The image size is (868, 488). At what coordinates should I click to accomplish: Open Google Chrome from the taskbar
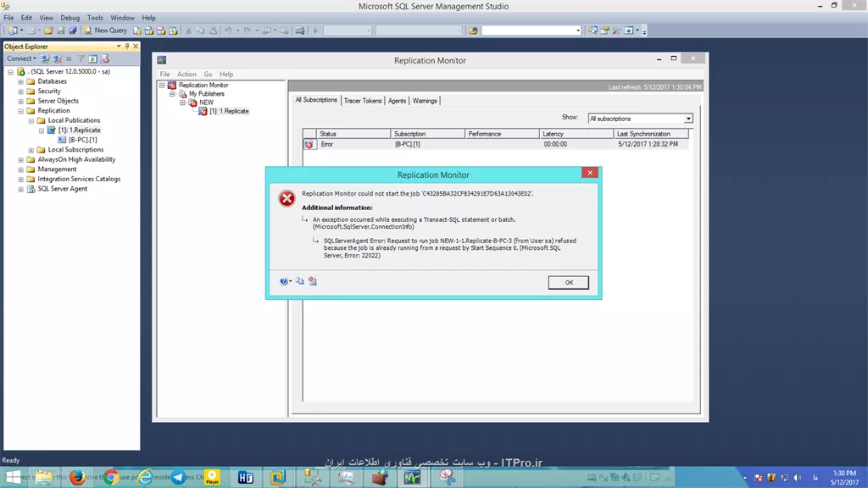tap(111, 477)
